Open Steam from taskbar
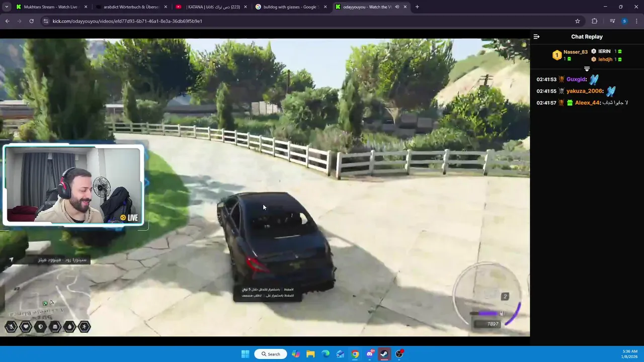The width and height of the screenshot is (644, 362). coord(384,354)
